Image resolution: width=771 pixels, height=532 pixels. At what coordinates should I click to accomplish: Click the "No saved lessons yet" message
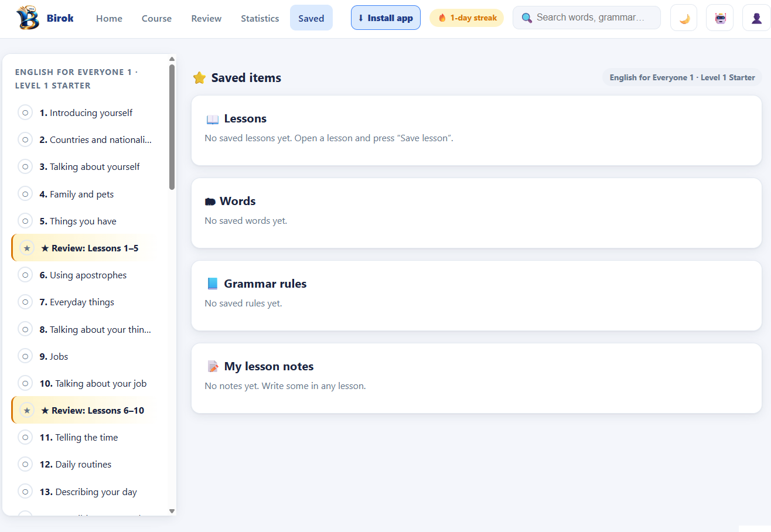329,138
